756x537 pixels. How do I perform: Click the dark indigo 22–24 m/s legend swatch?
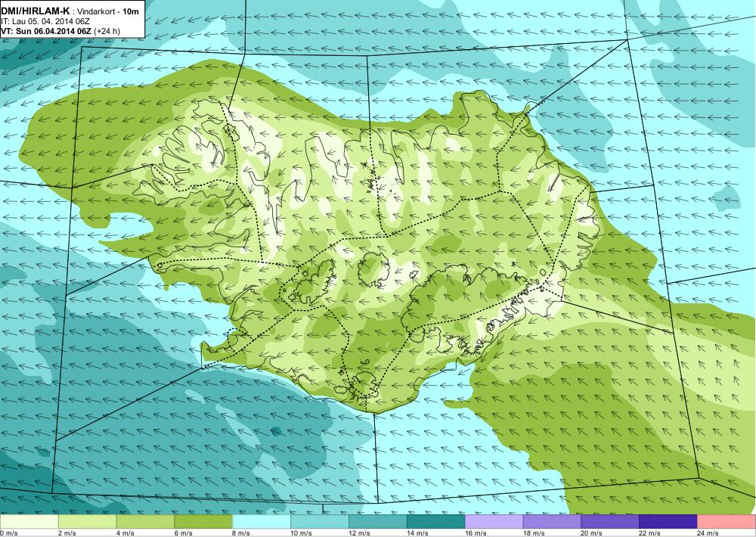coord(668,522)
